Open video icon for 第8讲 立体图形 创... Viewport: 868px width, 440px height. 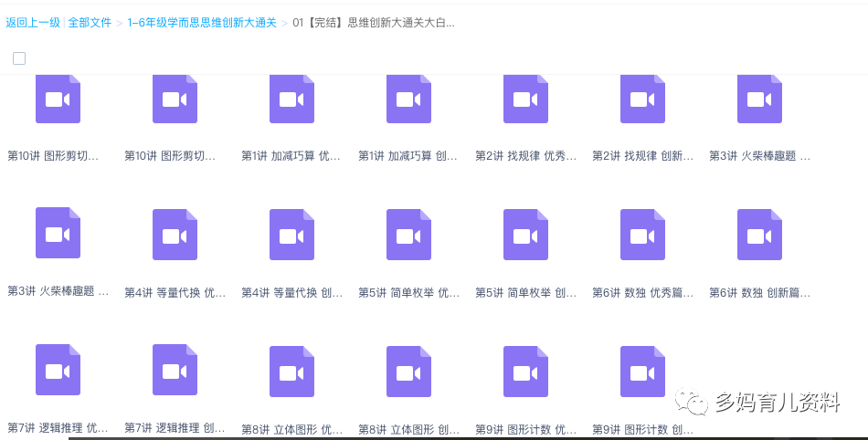click(408, 372)
